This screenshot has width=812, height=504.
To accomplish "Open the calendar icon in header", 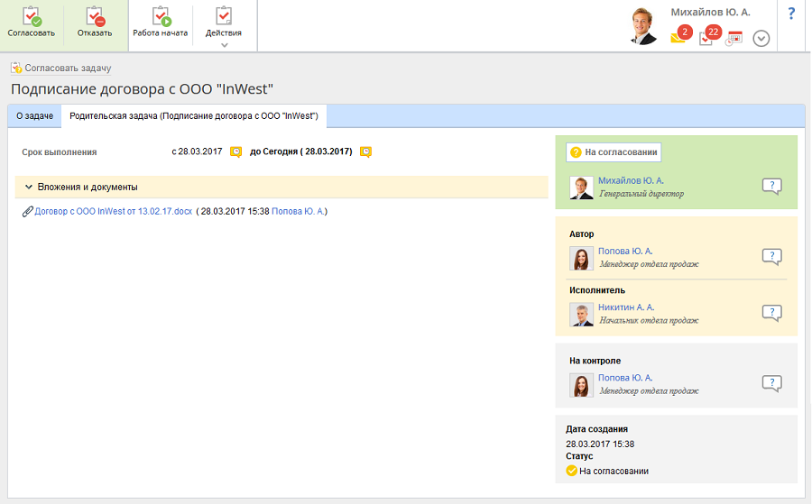I will click(x=734, y=38).
